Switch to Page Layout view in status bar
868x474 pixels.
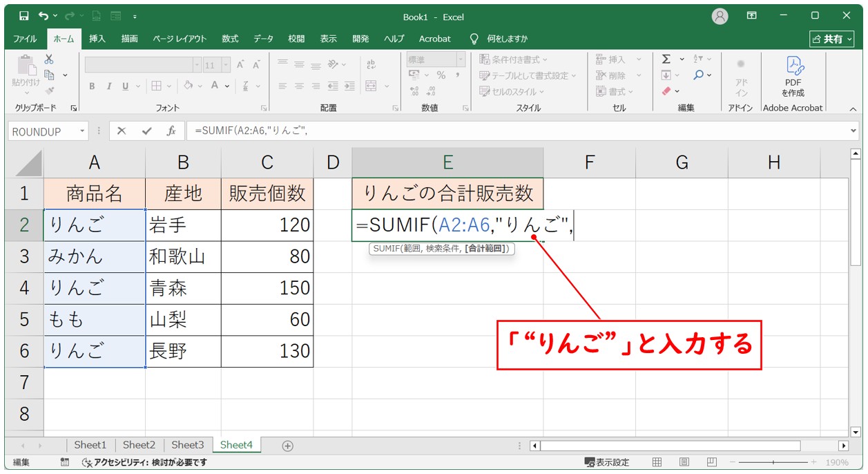click(x=684, y=462)
